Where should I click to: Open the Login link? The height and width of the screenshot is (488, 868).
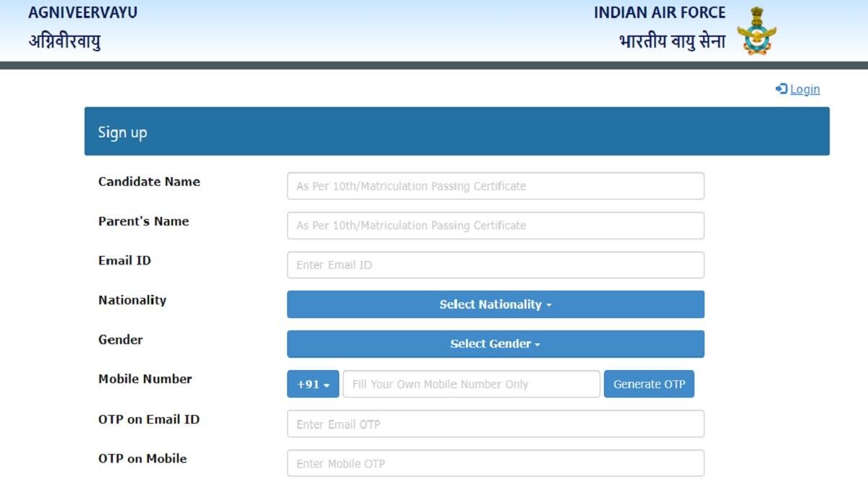(x=803, y=89)
